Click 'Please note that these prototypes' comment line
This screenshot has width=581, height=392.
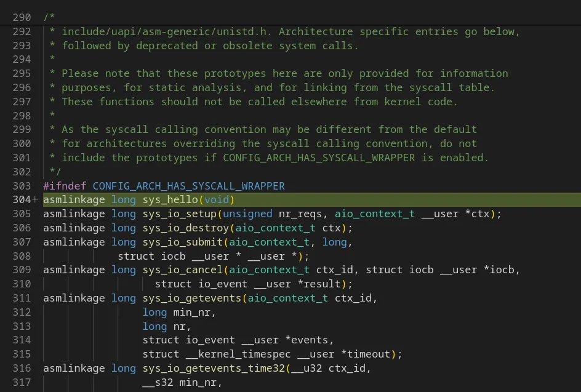[x=279, y=73]
